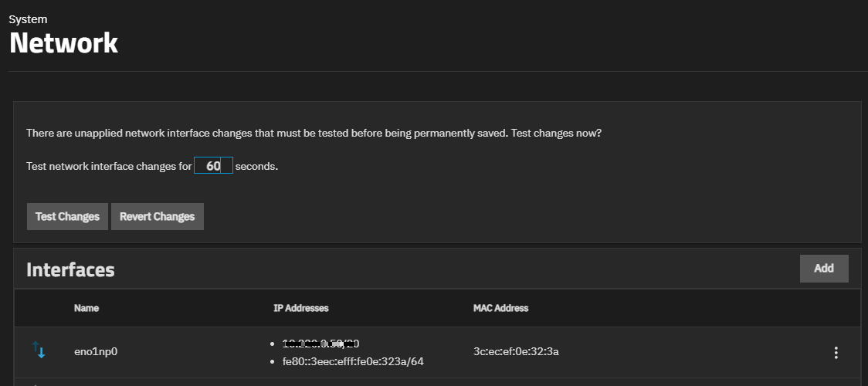868x386 pixels.
Task: Click the IP Addresses column header
Action: 301,308
